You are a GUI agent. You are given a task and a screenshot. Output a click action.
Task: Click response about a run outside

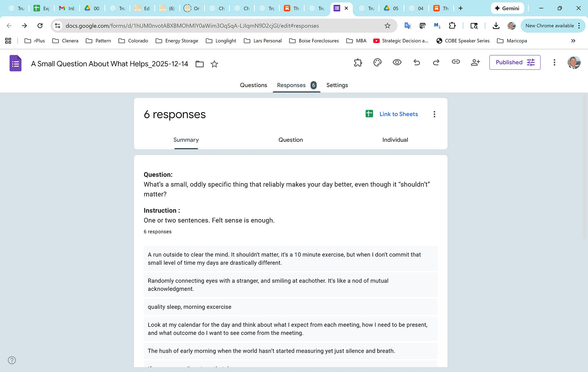pos(291,259)
